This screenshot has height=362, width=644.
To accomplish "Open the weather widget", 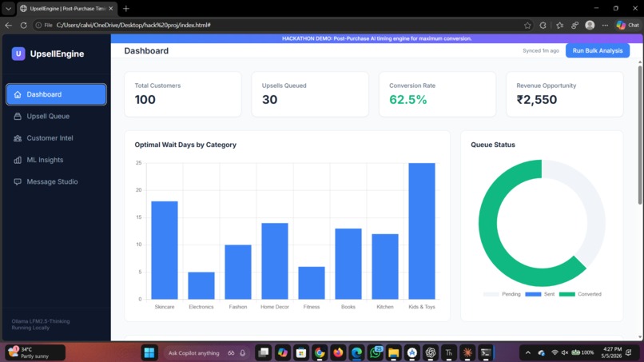I will click(35, 352).
